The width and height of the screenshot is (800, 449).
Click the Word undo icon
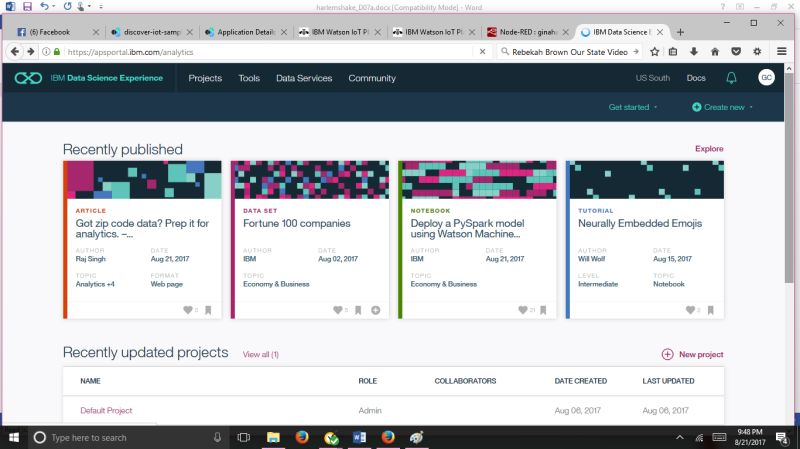point(44,7)
